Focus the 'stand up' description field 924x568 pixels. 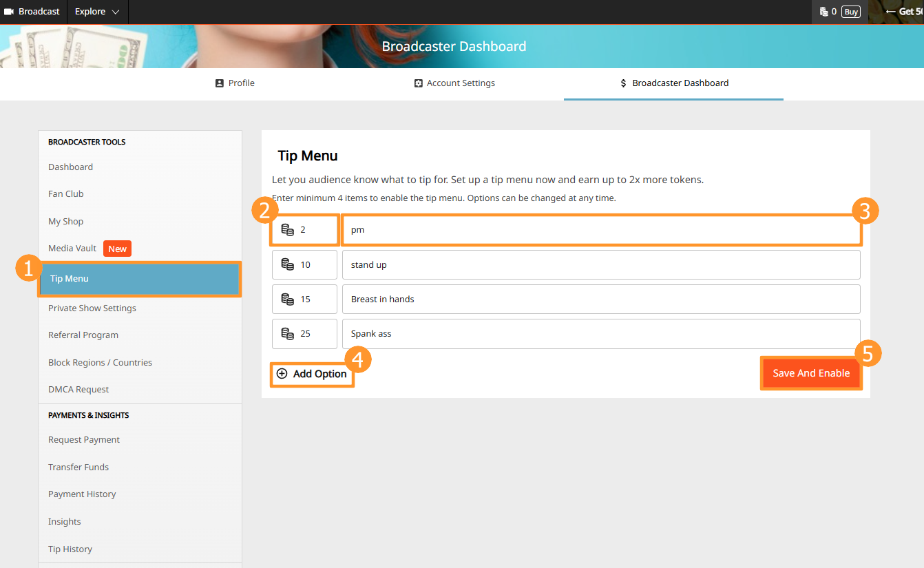600,264
